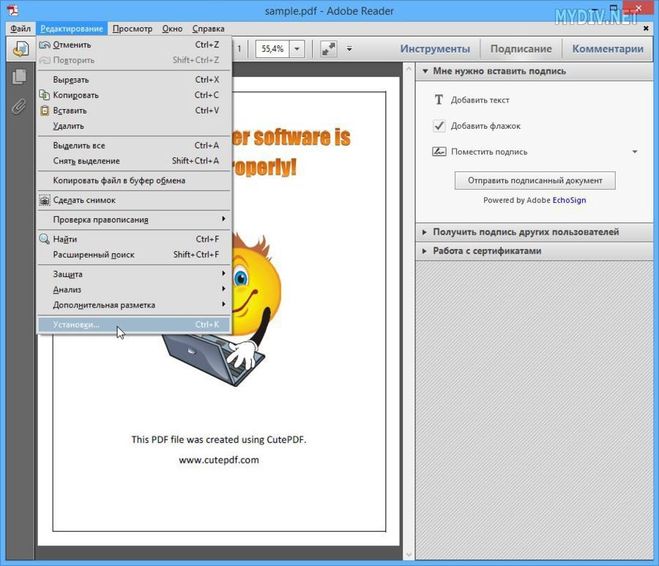
Task: Open the 'Защита' submenu
Action: [134, 274]
